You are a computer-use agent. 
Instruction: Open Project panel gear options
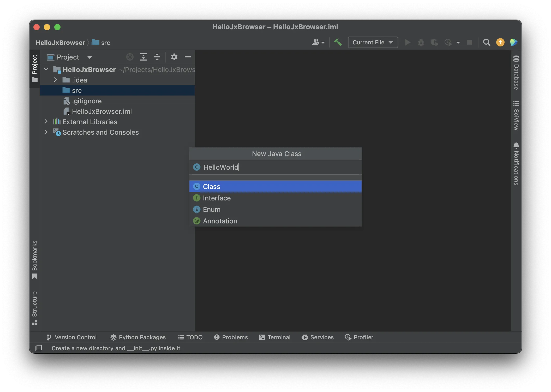pos(174,57)
